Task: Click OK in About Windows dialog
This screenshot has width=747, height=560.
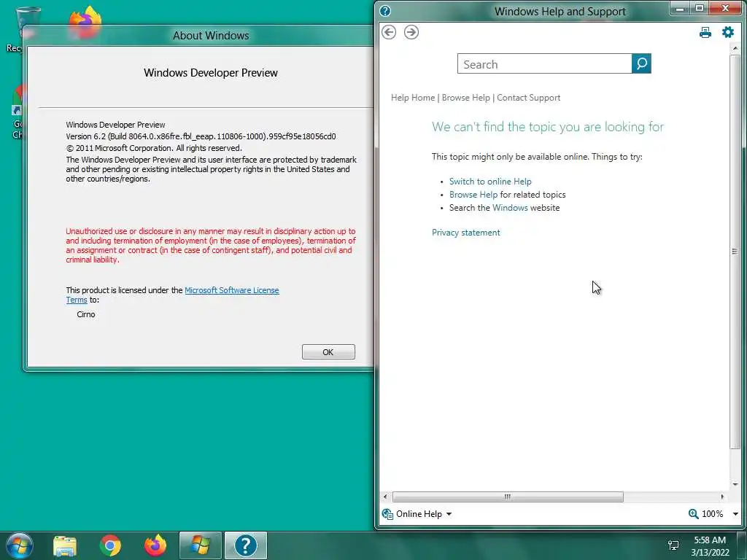Action: 328,352
